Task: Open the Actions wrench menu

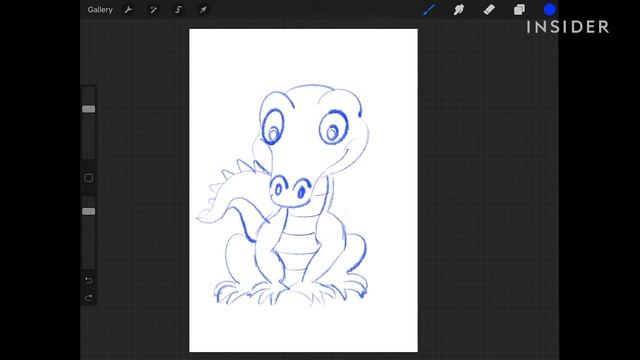Action: 128,10
